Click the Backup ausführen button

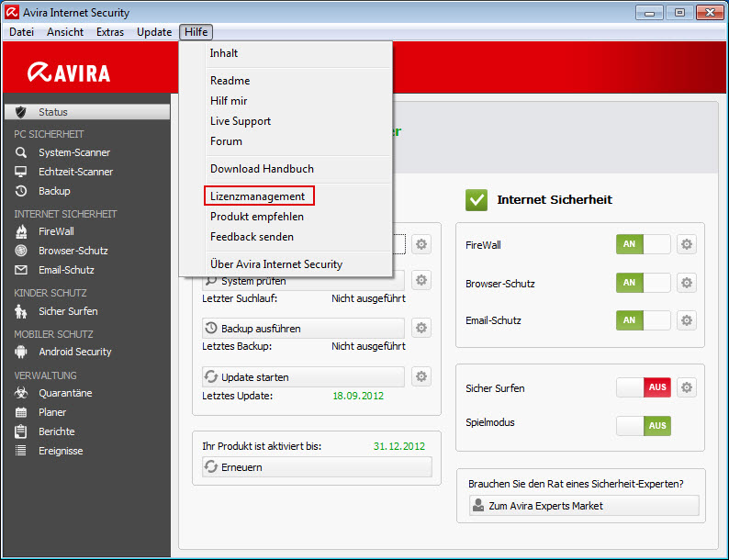coord(303,329)
